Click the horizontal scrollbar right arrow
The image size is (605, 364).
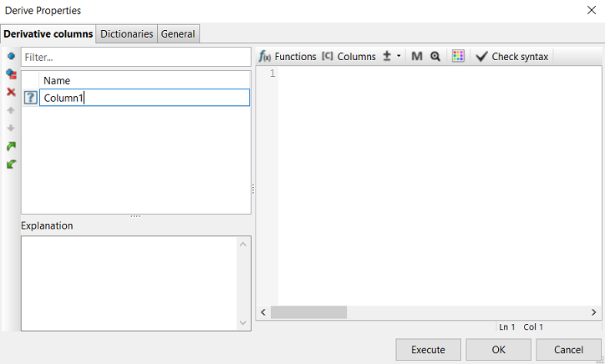[594, 312]
